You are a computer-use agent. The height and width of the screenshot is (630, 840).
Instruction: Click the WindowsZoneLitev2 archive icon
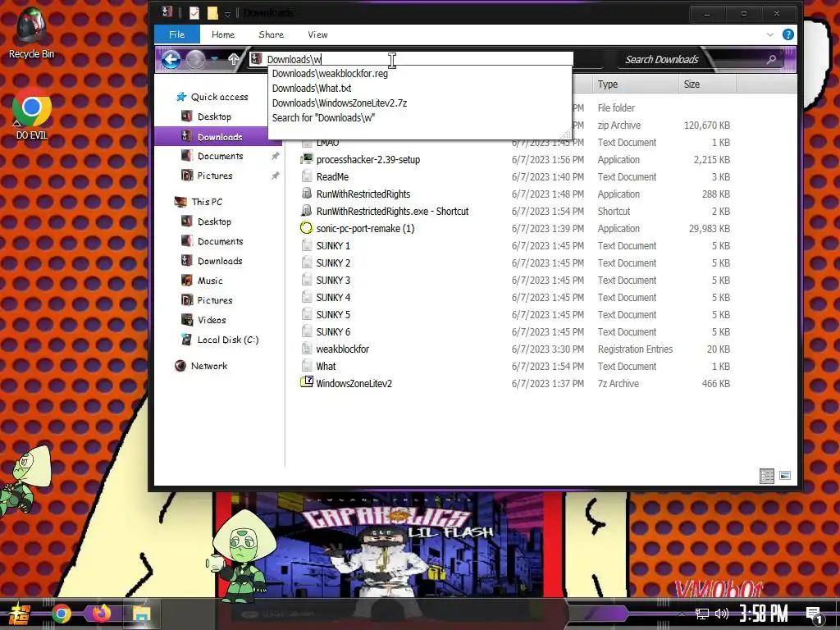coord(307,382)
